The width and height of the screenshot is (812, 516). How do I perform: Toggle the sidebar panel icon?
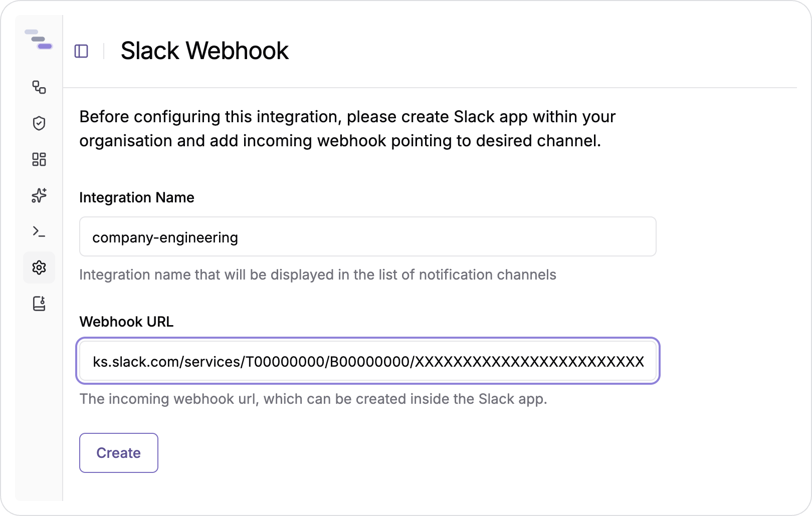click(x=81, y=51)
